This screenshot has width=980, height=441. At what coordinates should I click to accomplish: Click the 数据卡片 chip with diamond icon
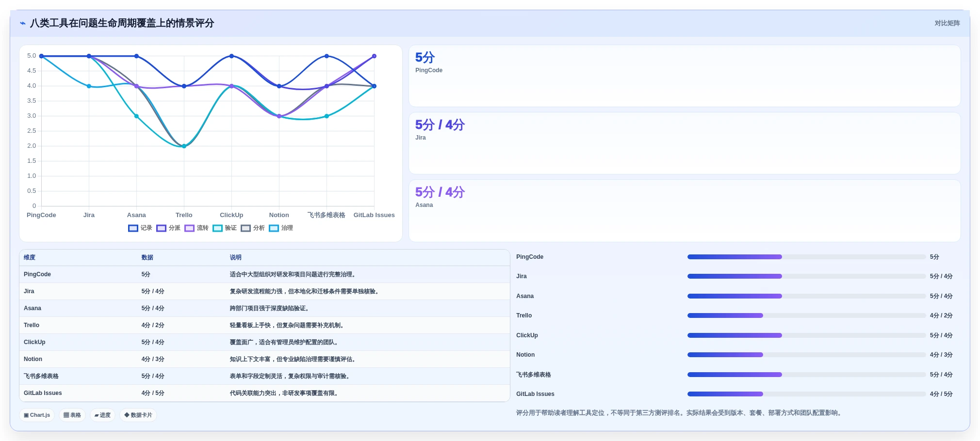[x=138, y=415]
